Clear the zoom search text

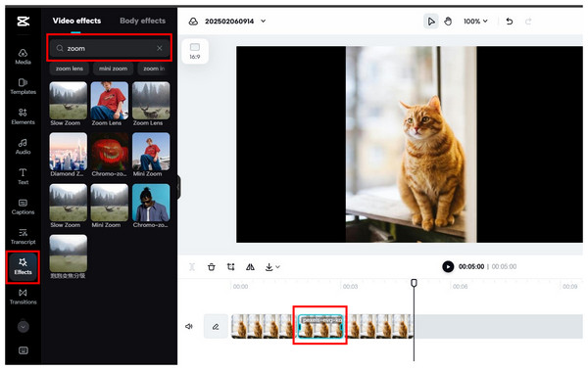coord(160,48)
